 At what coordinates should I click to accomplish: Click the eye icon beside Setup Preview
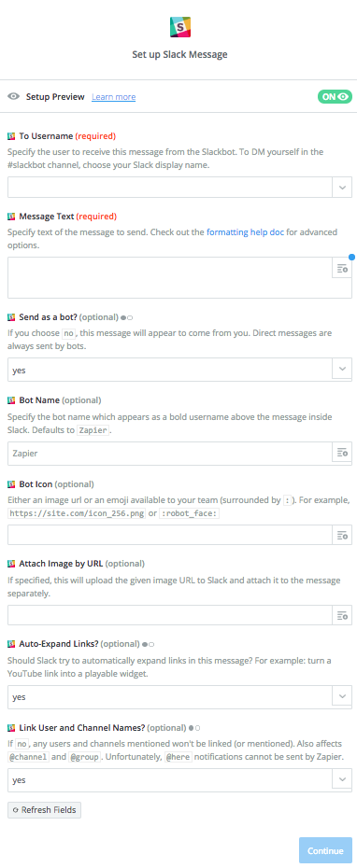coord(14,97)
